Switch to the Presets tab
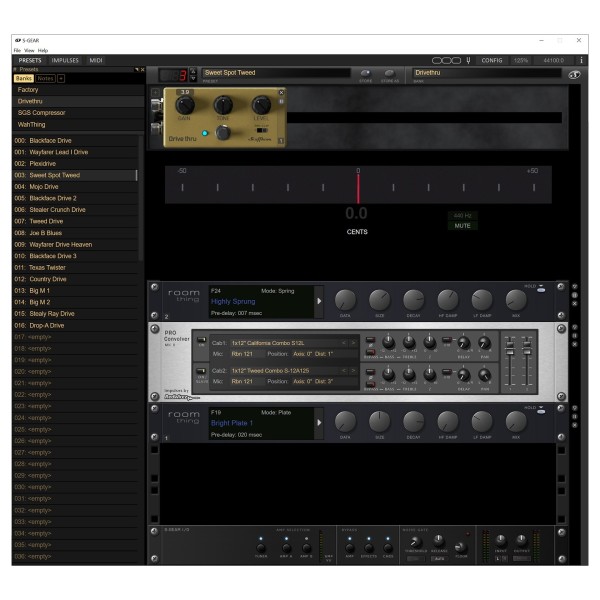This screenshot has height=600, width=600. pos(30,60)
